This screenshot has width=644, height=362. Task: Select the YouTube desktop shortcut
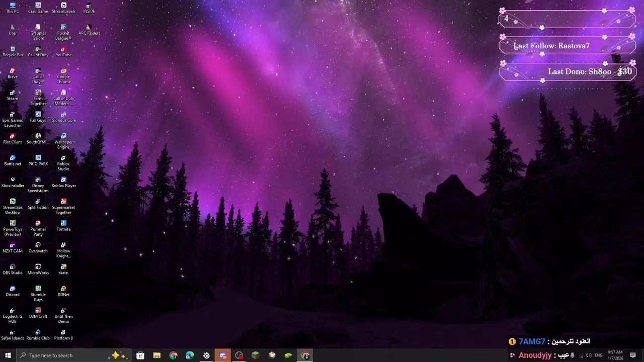point(63,52)
